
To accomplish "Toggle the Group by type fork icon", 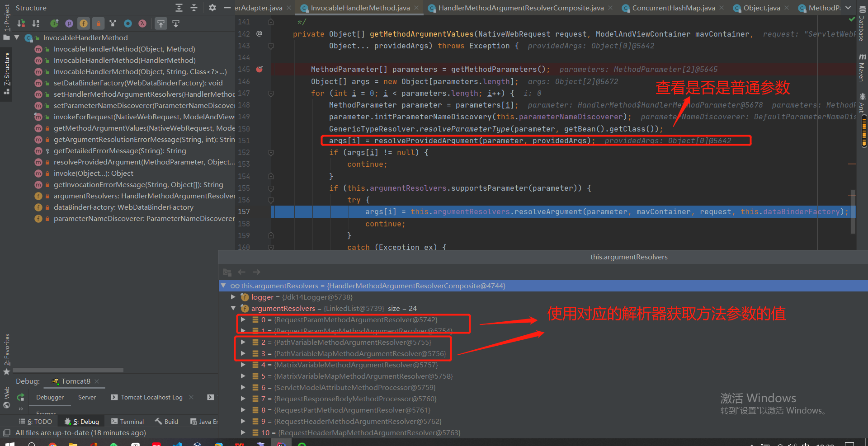I will tap(113, 23).
